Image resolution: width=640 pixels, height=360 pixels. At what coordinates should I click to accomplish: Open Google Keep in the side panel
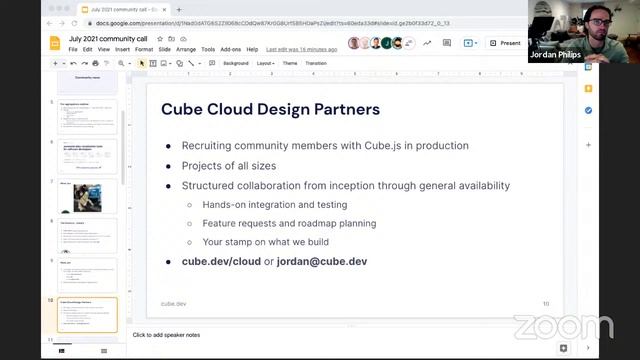pos(588,89)
